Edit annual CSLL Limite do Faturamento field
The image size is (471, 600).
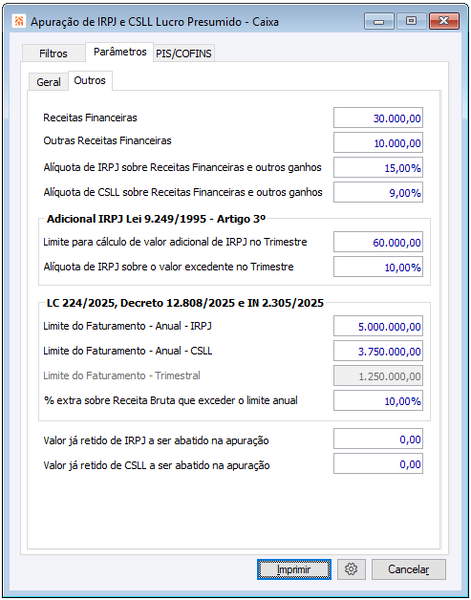pyautogui.click(x=378, y=351)
